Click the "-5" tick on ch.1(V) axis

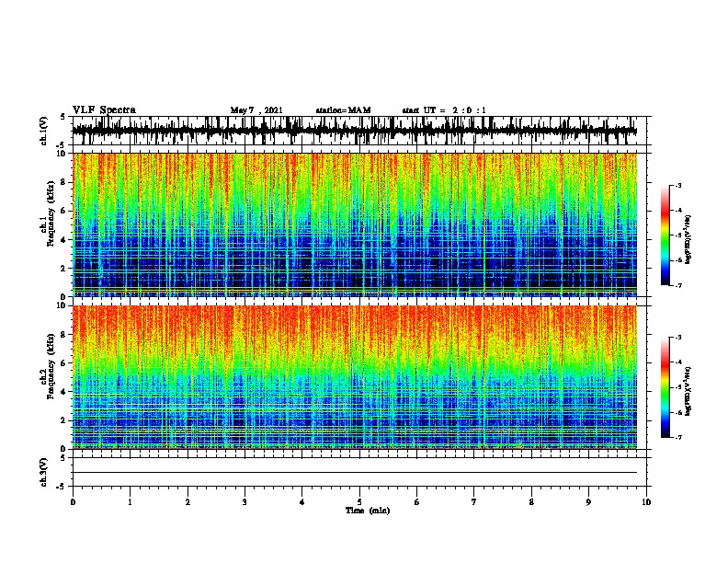(x=61, y=145)
